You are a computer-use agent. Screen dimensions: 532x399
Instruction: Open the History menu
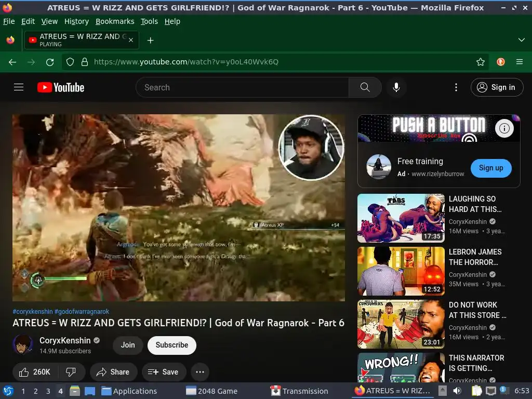77,21
